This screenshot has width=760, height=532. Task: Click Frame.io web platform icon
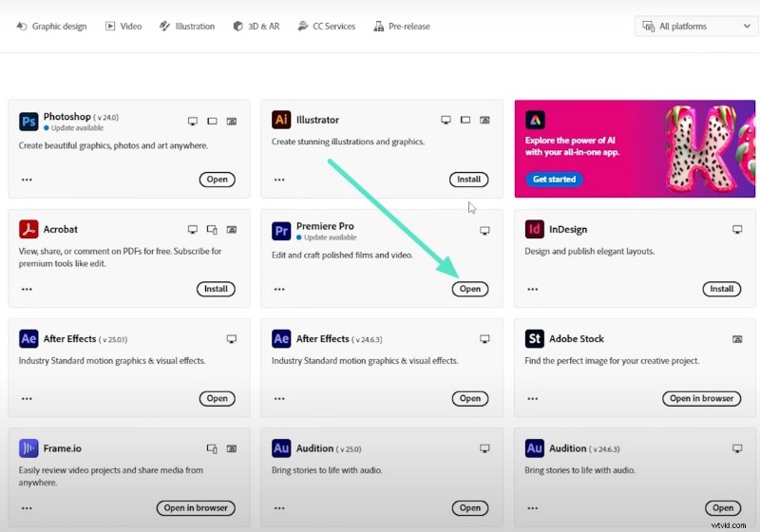[232, 448]
